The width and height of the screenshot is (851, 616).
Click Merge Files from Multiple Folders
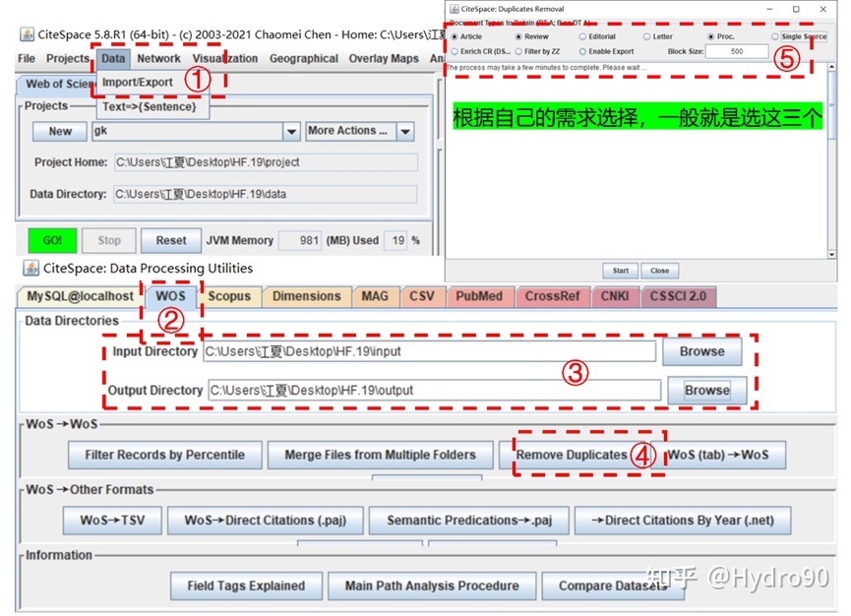pyautogui.click(x=381, y=455)
